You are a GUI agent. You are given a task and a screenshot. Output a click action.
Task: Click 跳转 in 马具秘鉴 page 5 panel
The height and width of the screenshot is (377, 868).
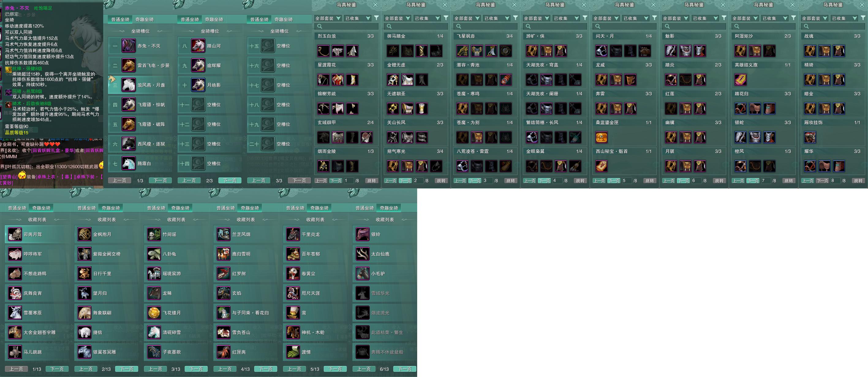(650, 181)
